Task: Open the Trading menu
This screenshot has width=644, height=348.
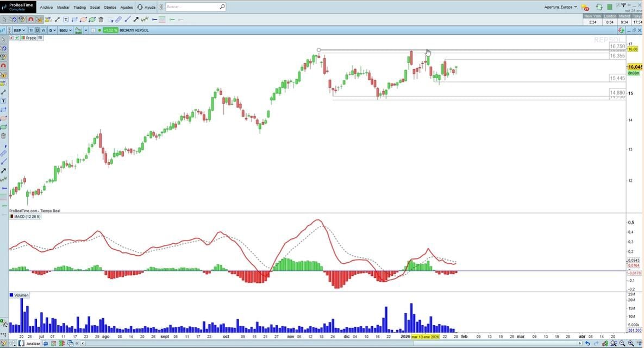Action: coord(79,7)
